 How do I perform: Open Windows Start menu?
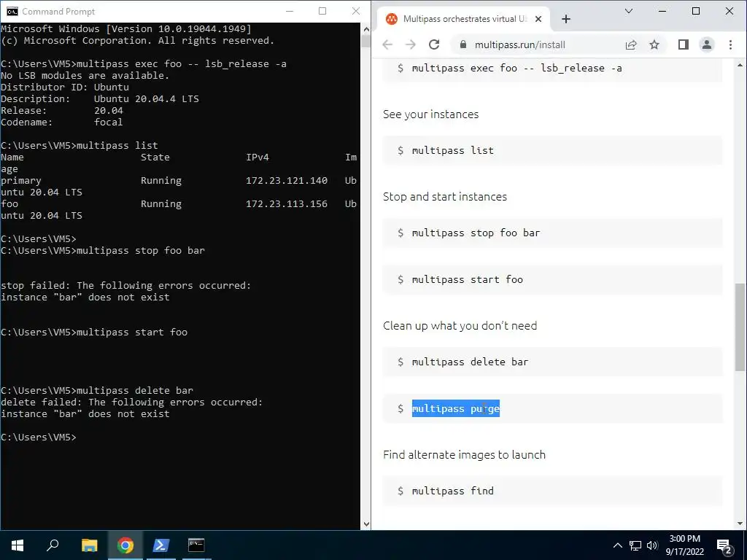tap(18, 545)
